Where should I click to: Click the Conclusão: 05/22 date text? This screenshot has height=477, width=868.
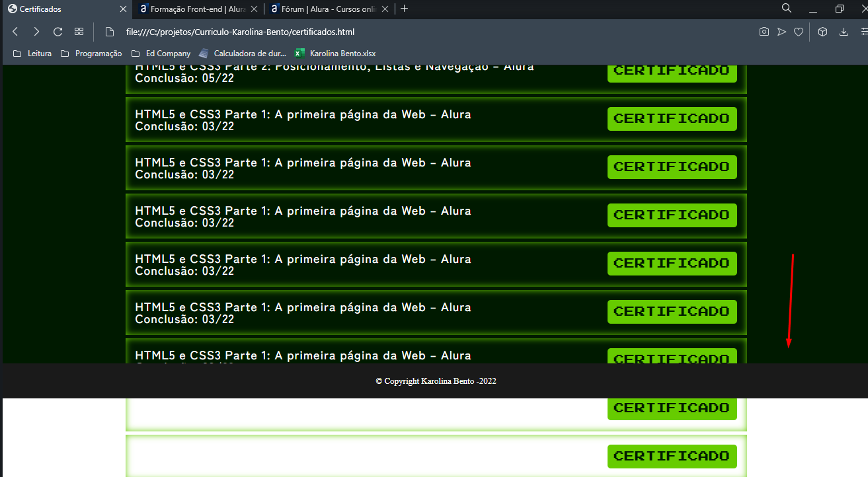(x=184, y=78)
